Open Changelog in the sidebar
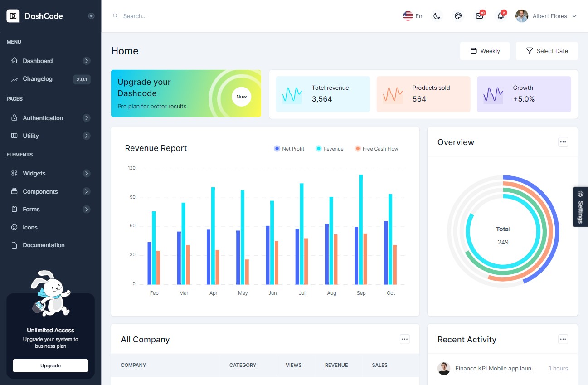588x385 pixels. click(x=38, y=79)
